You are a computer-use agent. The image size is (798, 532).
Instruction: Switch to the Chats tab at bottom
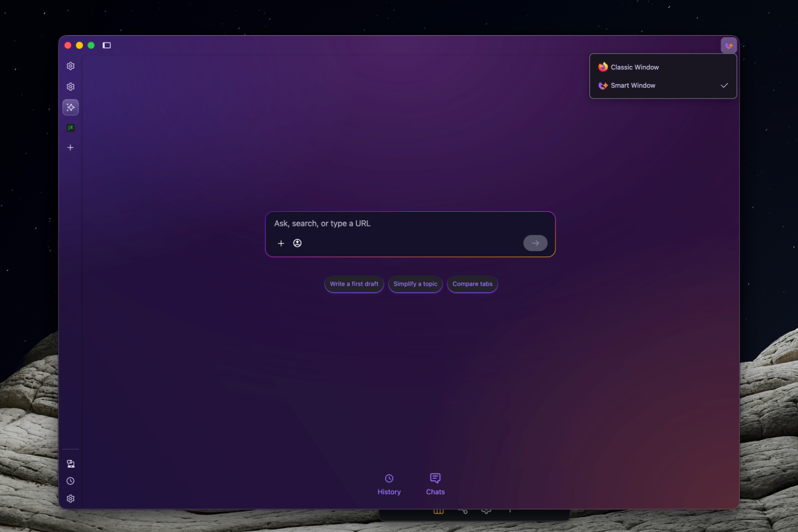point(435,484)
